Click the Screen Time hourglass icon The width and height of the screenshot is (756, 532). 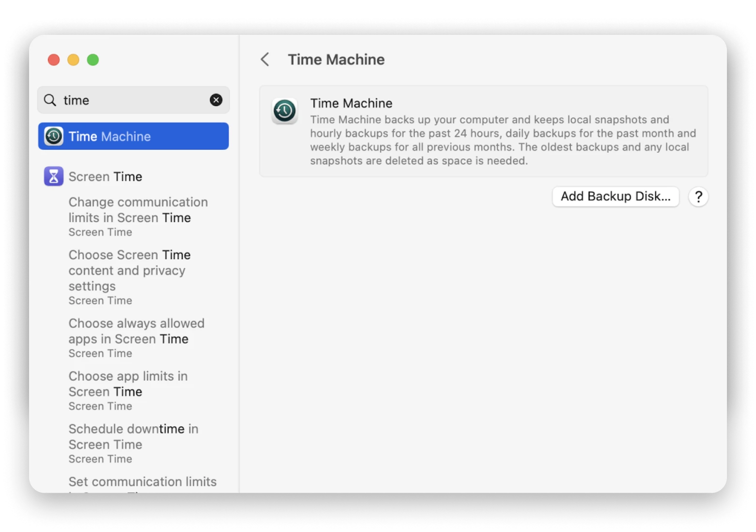(54, 176)
